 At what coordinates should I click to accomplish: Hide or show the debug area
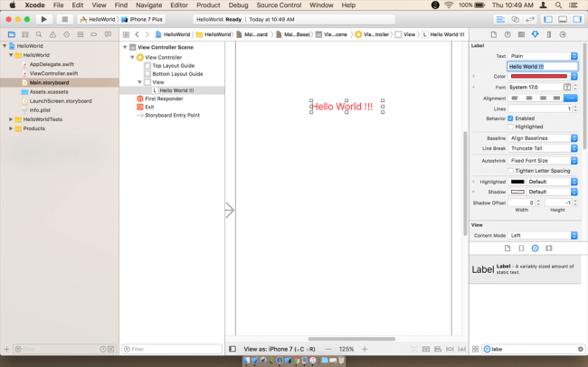click(x=563, y=19)
